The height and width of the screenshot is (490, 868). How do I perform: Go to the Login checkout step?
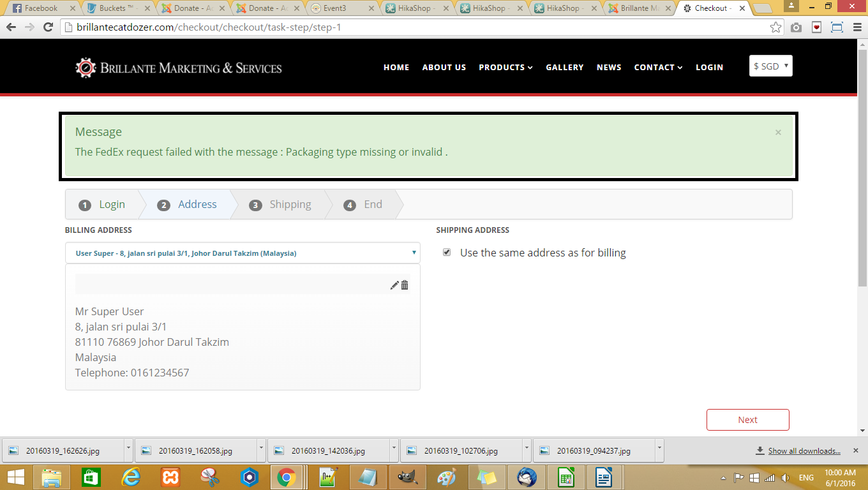[102, 205]
